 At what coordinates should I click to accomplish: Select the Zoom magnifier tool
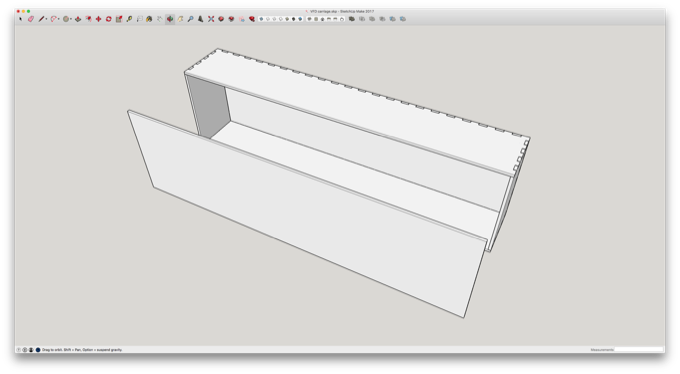[x=190, y=19]
